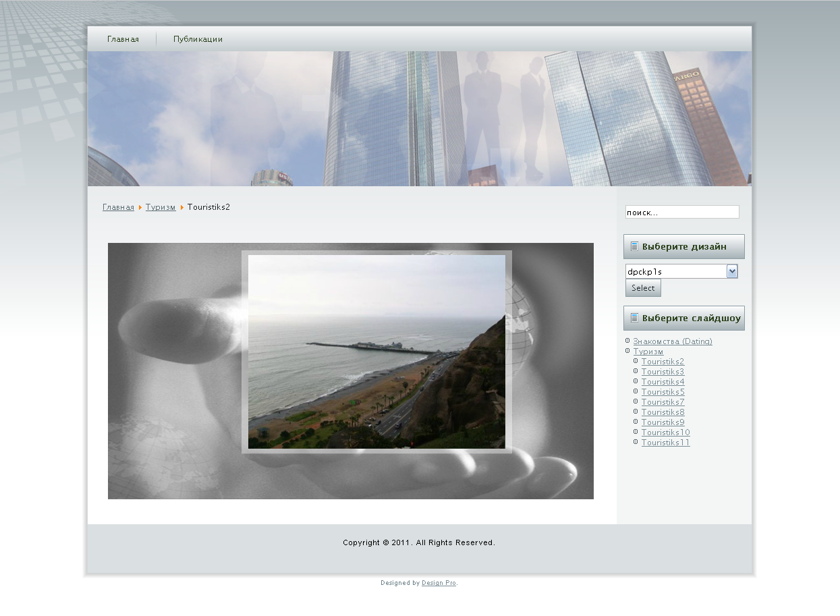Click the coastline slideshow photo

pyautogui.click(x=376, y=352)
